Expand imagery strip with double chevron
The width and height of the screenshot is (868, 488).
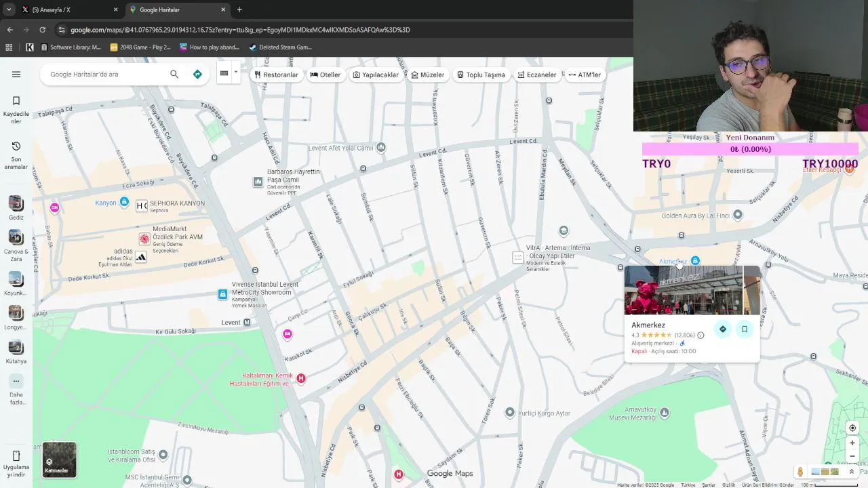[852, 472]
